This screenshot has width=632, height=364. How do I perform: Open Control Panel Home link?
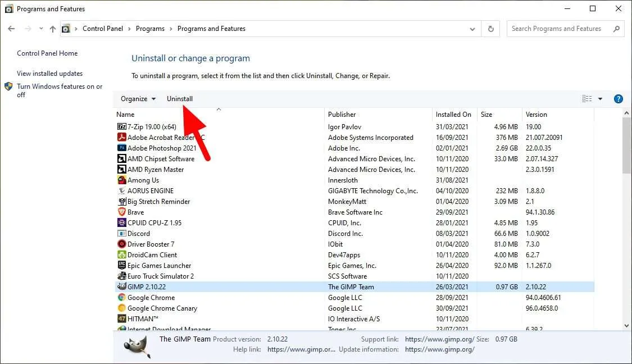tap(47, 53)
